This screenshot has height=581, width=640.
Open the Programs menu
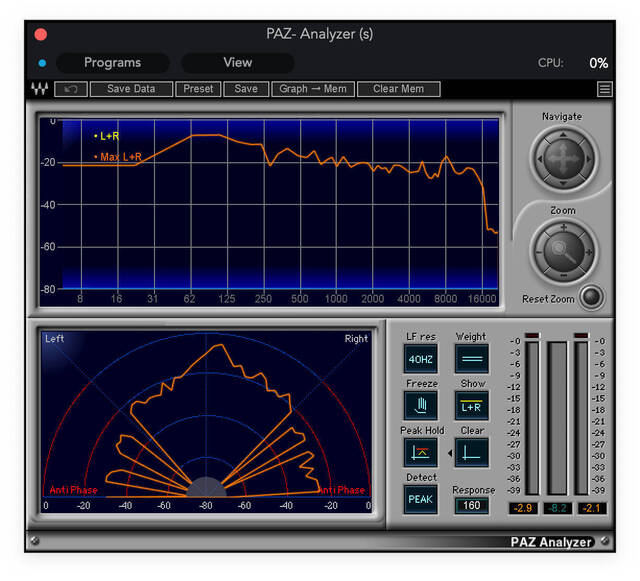112,62
